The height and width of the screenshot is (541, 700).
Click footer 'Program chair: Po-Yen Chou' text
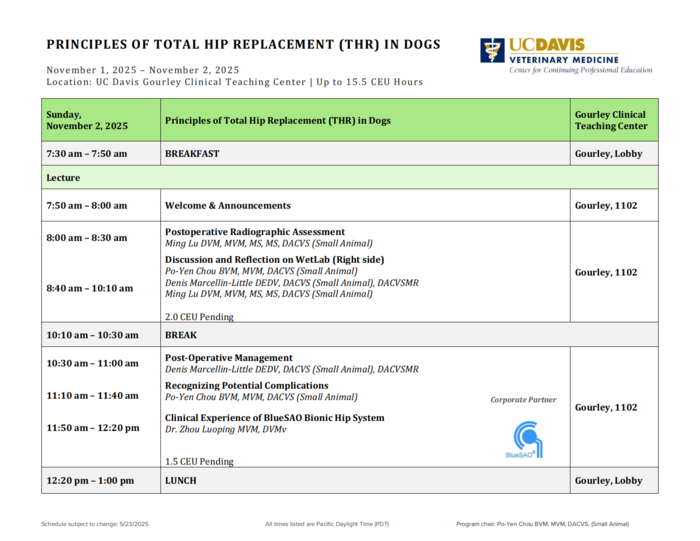[542, 524]
